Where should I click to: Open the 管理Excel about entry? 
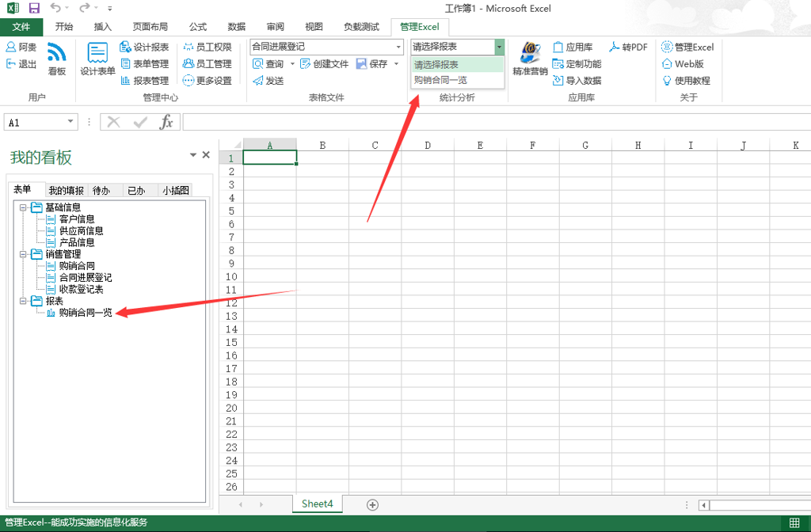click(x=687, y=47)
